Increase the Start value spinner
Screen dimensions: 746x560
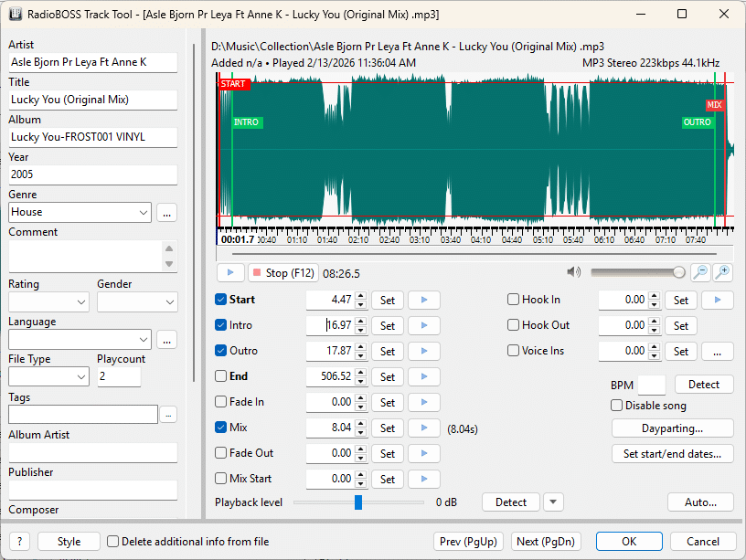[361, 296]
